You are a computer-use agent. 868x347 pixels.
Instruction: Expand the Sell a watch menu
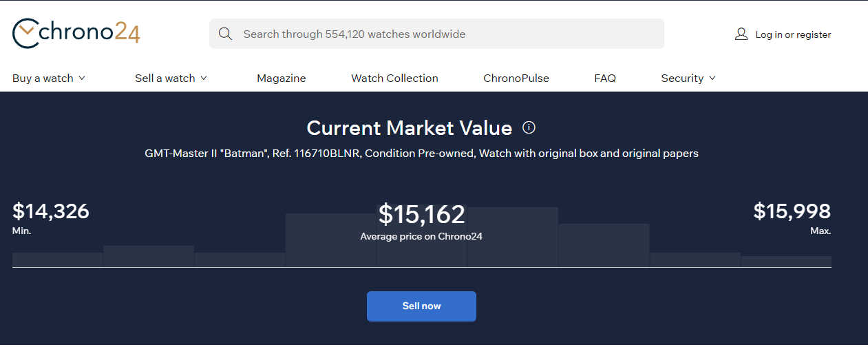tap(171, 78)
